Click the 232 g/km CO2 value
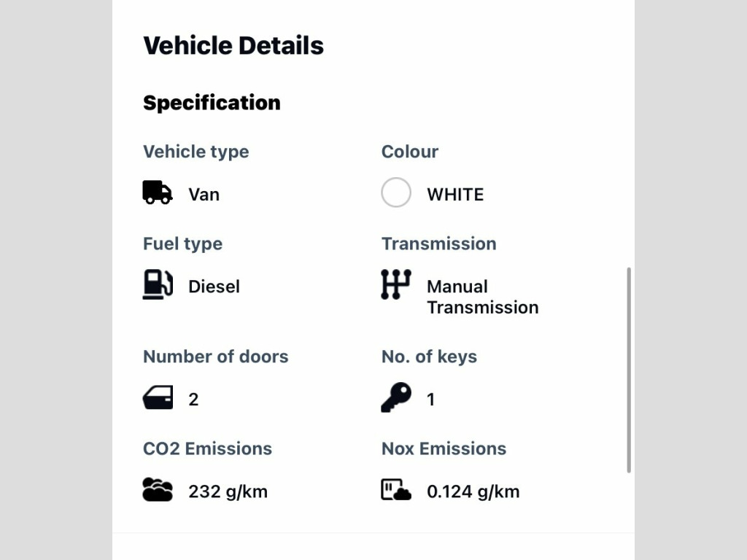This screenshot has width=747, height=560. (x=228, y=491)
